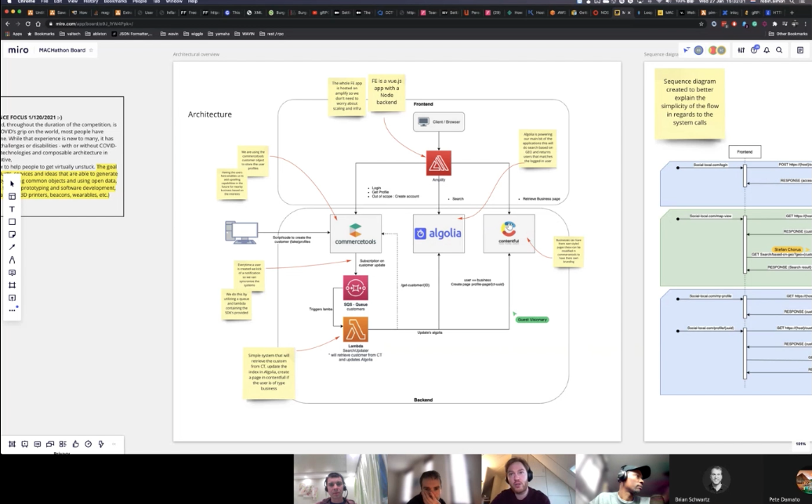
Task: Open the chat icon in bottom toolbar
Action: tap(50, 444)
